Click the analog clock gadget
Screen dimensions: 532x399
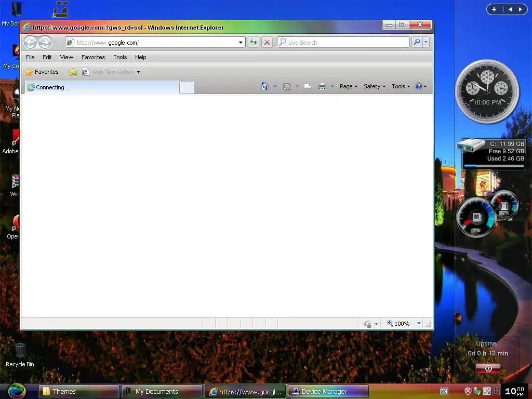click(487, 91)
